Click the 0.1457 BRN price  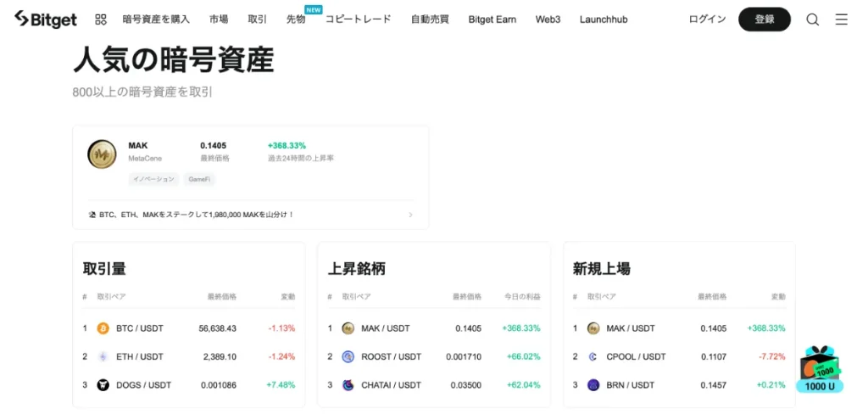[714, 385]
